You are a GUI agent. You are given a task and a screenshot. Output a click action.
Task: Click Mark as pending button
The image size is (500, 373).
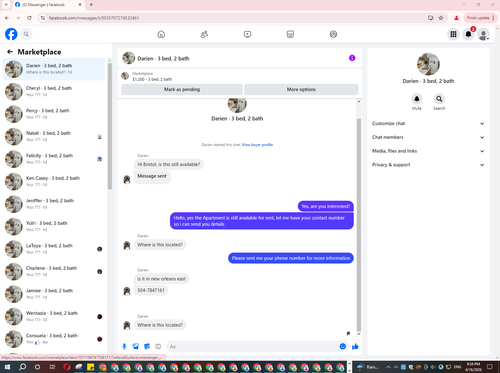pos(182,89)
